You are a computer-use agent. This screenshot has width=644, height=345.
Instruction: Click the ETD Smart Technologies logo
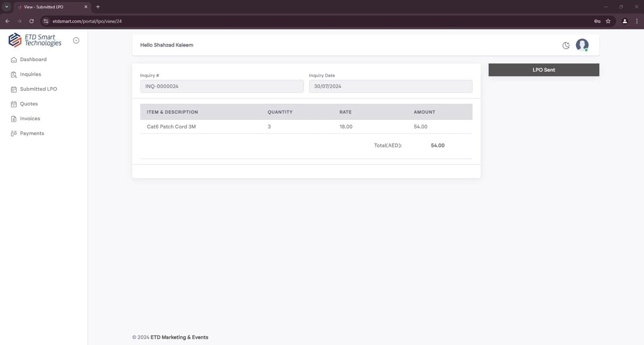35,40
